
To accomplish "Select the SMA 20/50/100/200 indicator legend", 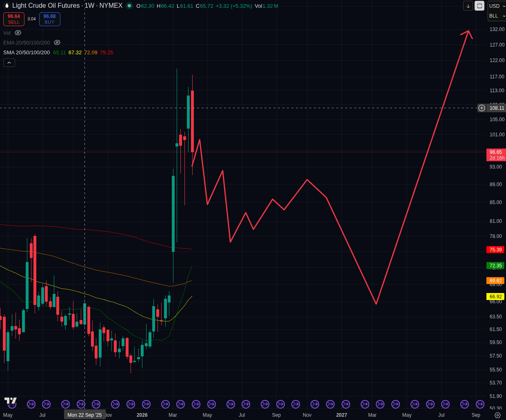I will click(27, 52).
